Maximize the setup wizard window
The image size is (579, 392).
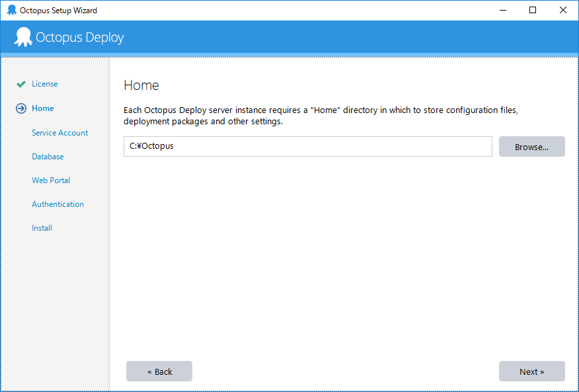[533, 11]
